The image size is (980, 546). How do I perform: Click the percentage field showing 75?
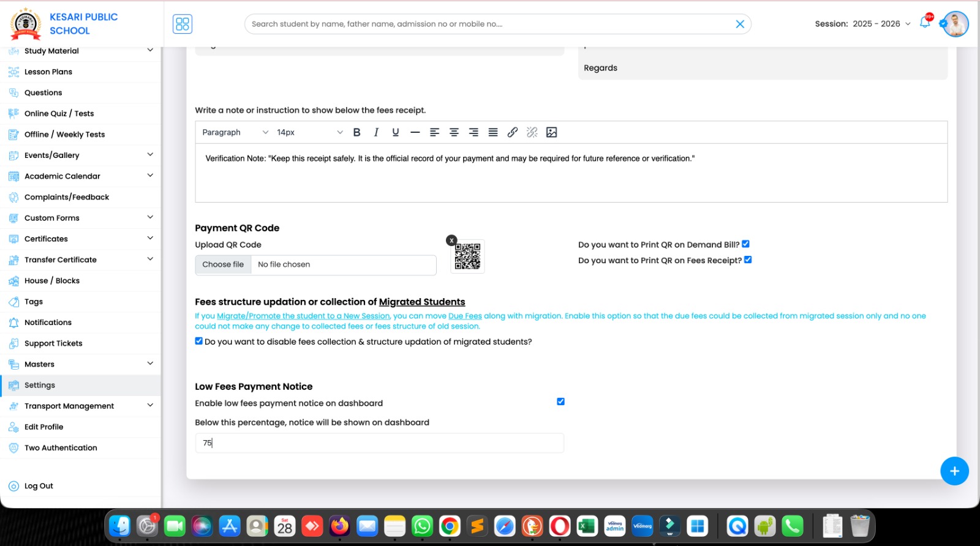pyautogui.click(x=379, y=443)
